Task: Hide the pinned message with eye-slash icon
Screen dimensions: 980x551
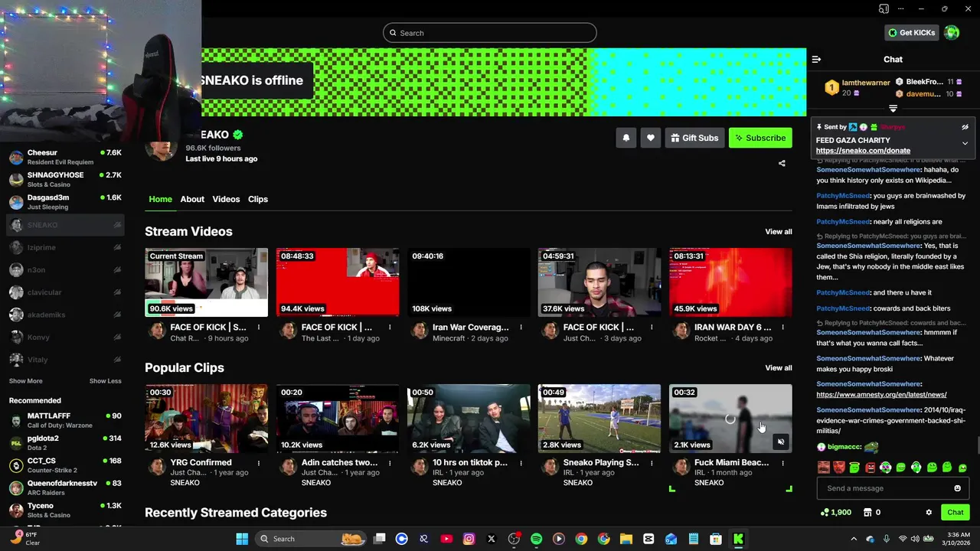Action: tap(965, 127)
